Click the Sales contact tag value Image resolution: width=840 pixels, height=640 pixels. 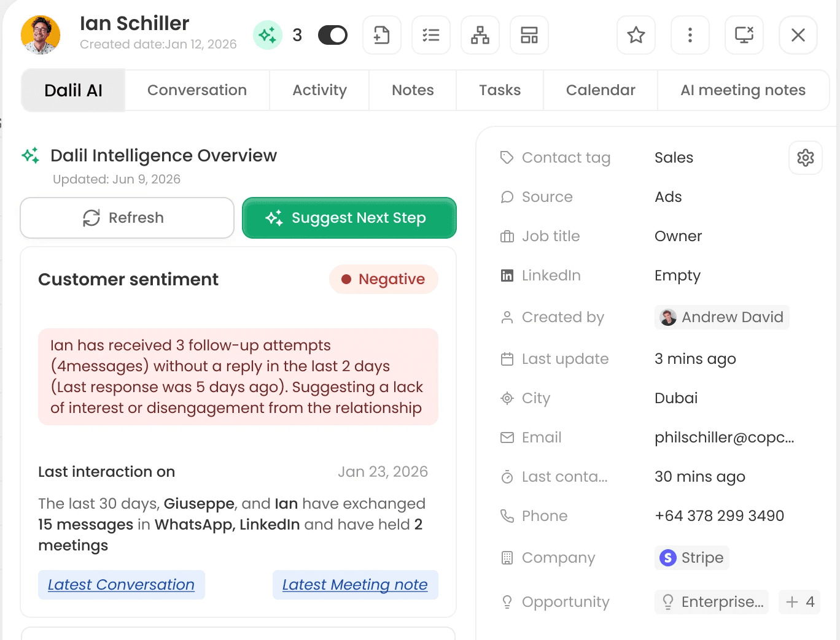[x=674, y=158]
